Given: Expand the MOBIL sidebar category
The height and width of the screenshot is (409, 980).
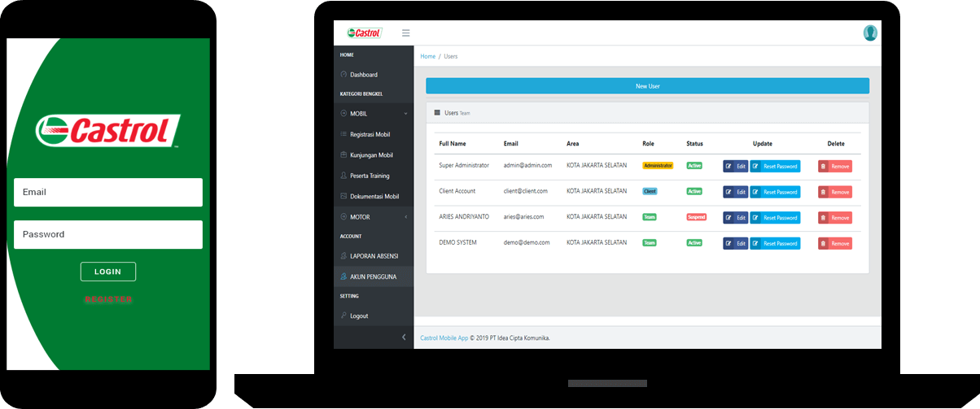Looking at the screenshot, I should coord(374,114).
